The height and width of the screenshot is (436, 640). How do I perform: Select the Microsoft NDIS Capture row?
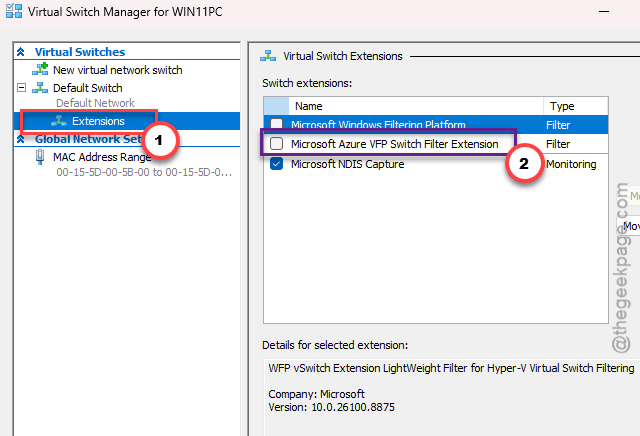click(x=436, y=164)
